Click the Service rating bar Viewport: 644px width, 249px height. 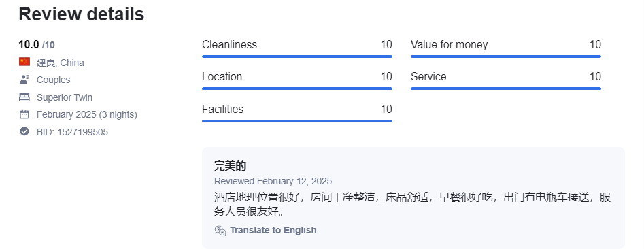pos(505,88)
